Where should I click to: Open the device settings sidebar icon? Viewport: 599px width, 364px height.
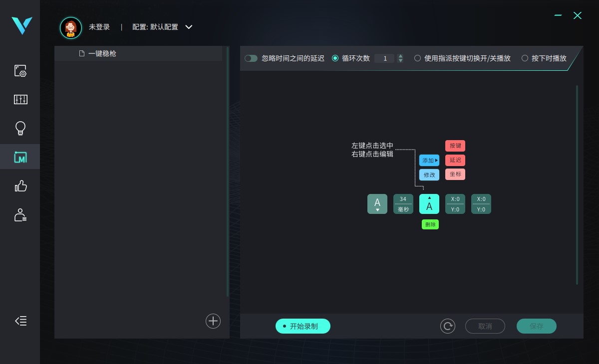tap(20, 71)
